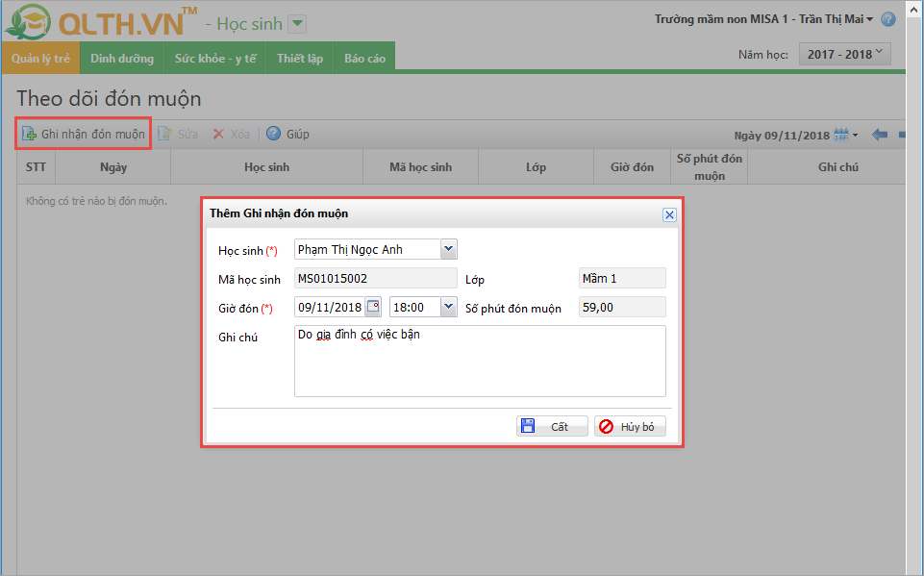924x576 pixels.
Task: Open the Học sinh module dropdown arrow
Action: point(298,24)
